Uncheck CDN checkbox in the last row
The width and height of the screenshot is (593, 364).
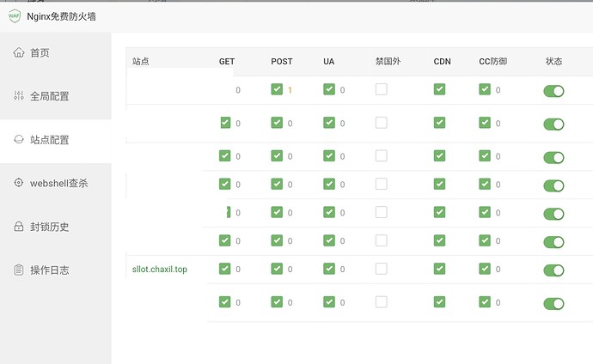(439, 301)
